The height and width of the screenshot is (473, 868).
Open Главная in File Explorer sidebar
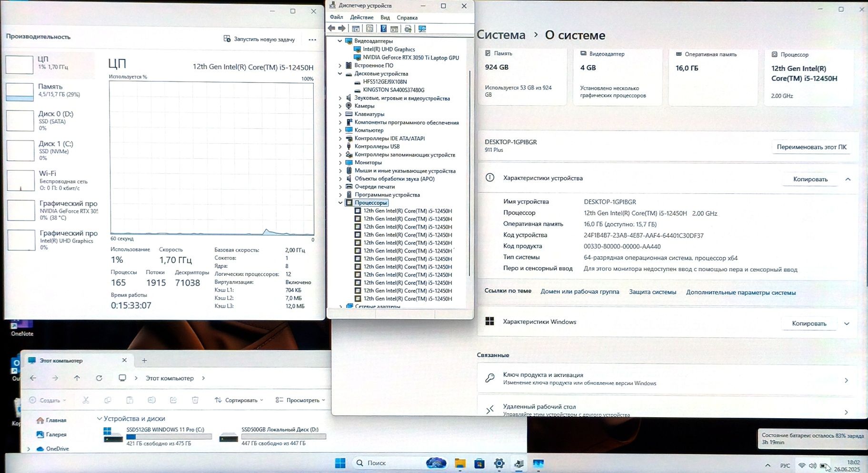tap(51, 420)
